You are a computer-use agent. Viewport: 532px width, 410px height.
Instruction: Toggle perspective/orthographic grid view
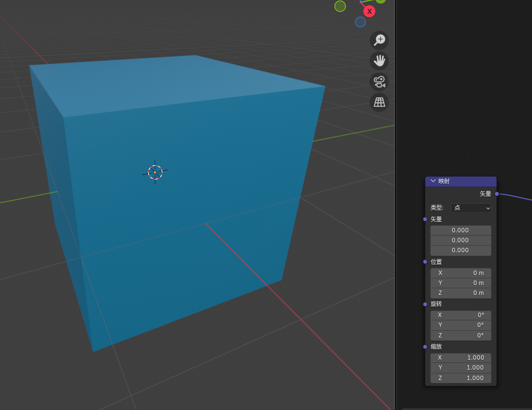(379, 102)
